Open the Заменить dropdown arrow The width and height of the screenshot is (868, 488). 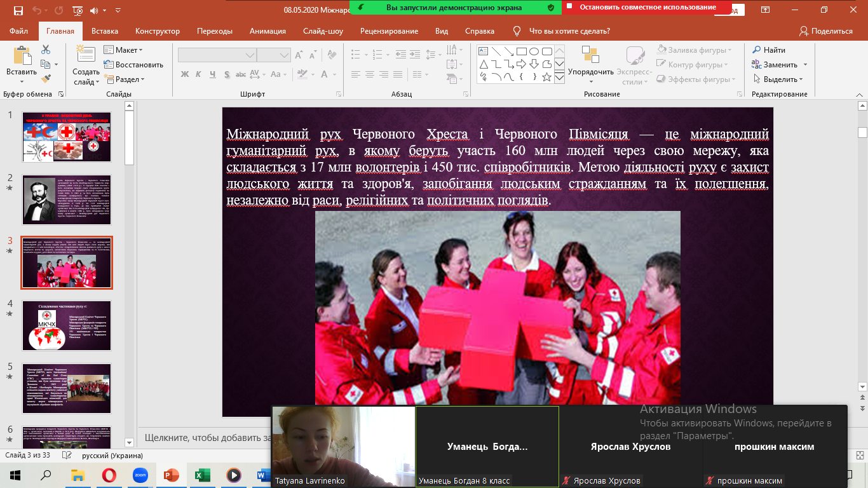point(805,65)
